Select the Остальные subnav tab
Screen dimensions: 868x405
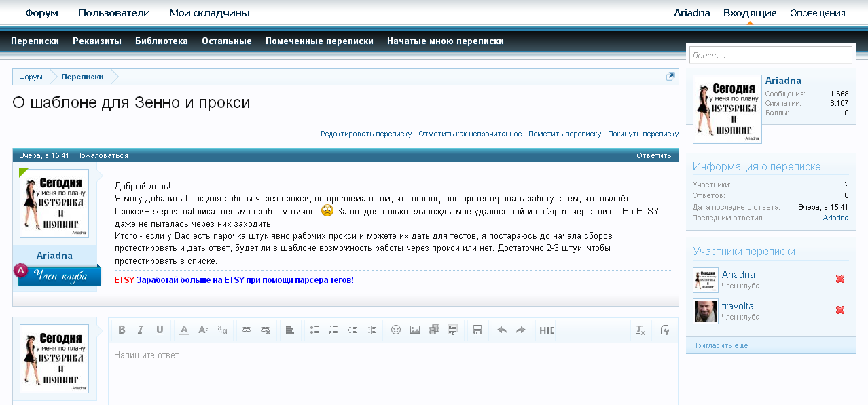pyautogui.click(x=227, y=41)
